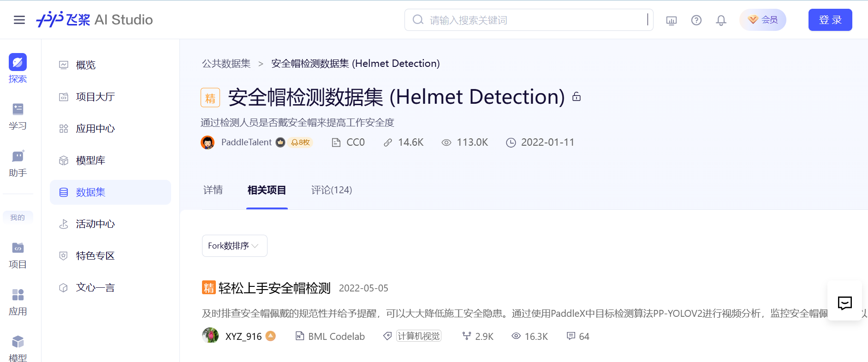
Task: Open XYZ_916 user profile link
Action: (244, 337)
